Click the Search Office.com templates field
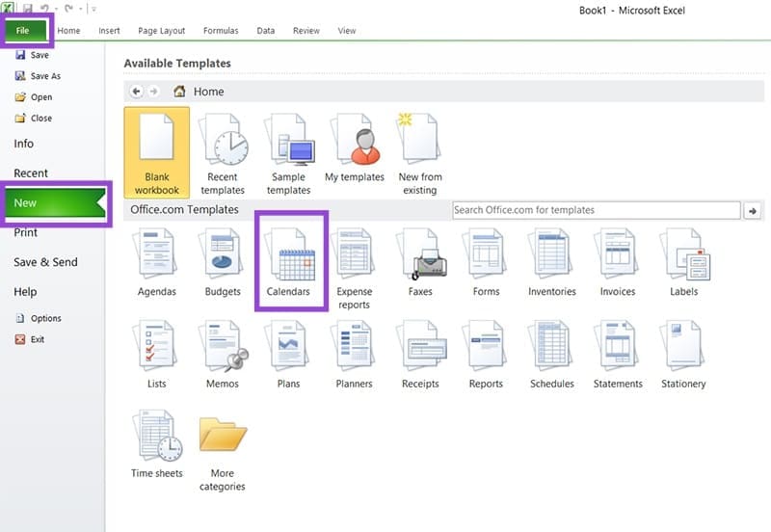 click(x=596, y=210)
